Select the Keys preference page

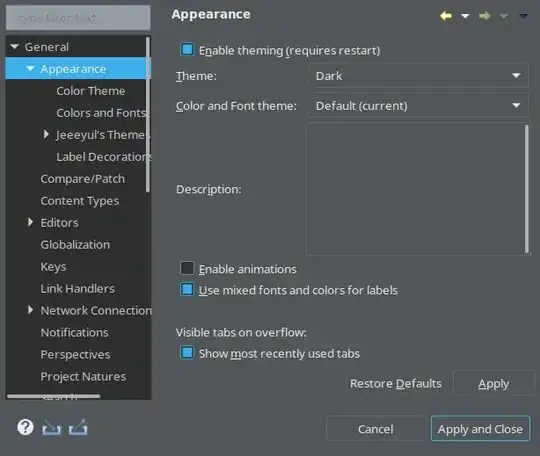[53, 267]
